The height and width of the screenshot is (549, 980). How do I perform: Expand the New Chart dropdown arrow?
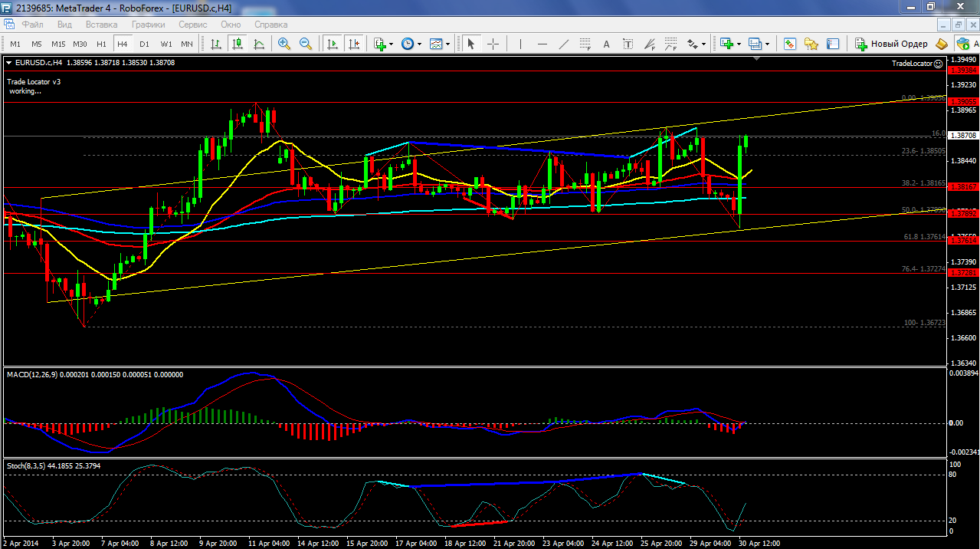[x=739, y=44]
